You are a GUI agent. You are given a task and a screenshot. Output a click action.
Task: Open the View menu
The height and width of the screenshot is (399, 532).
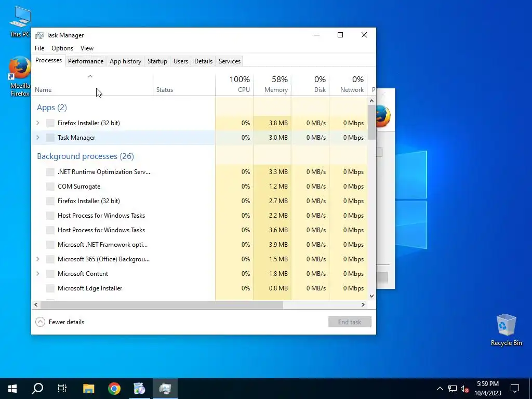[87, 48]
